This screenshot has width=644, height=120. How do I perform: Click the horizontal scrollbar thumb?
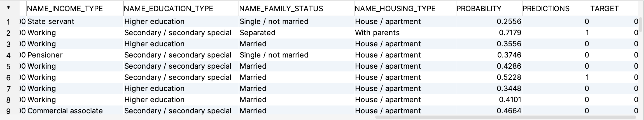[505, 117]
